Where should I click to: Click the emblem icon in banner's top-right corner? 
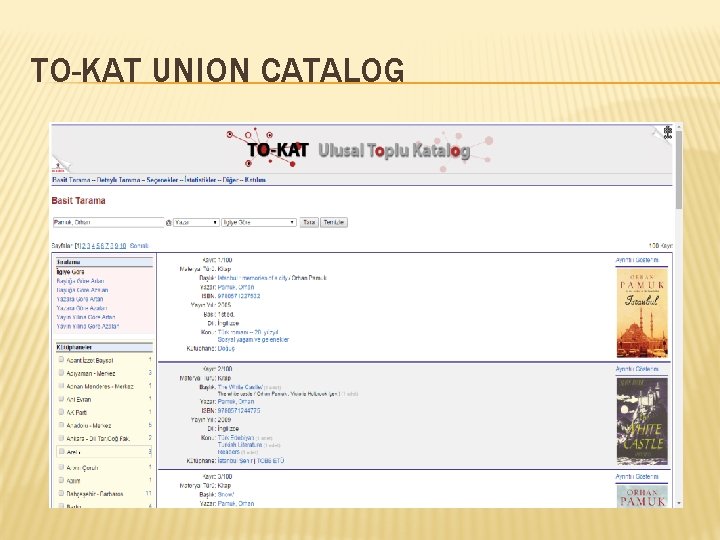pos(668,133)
